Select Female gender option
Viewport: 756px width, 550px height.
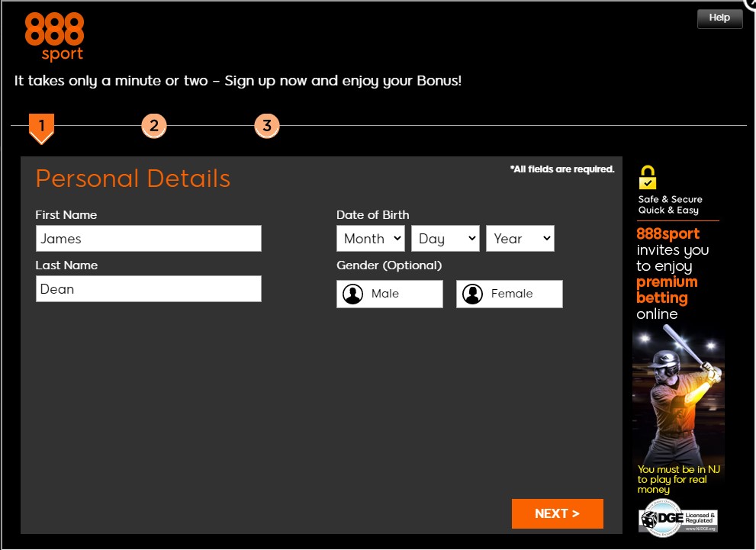coord(509,294)
